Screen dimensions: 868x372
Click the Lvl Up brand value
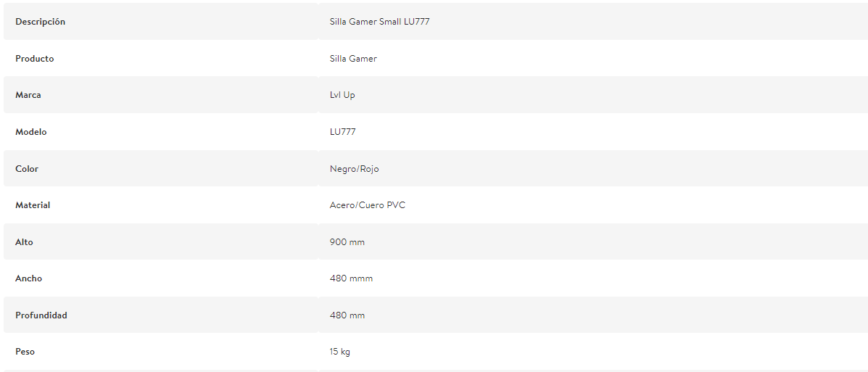[x=342, y=95]
